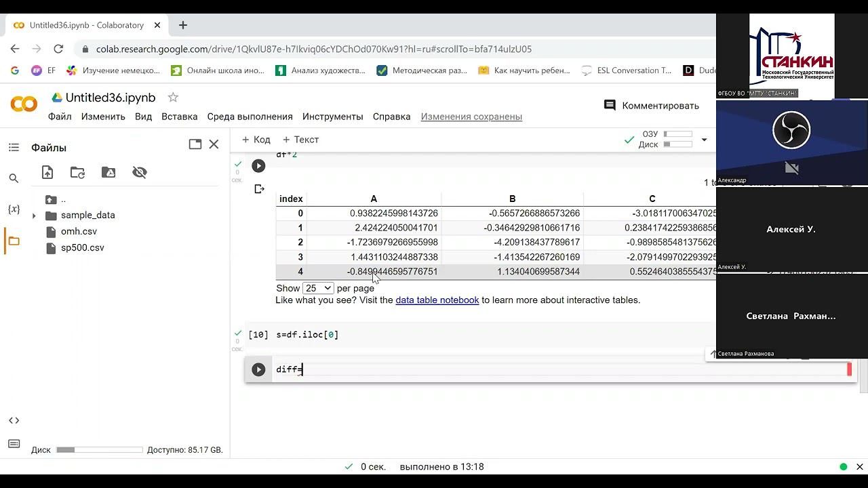Image resolution: width=868 pixels, height=488 pixels.
Task: Open the runtime connection dropdown arrow
Action: pos(704,140)
